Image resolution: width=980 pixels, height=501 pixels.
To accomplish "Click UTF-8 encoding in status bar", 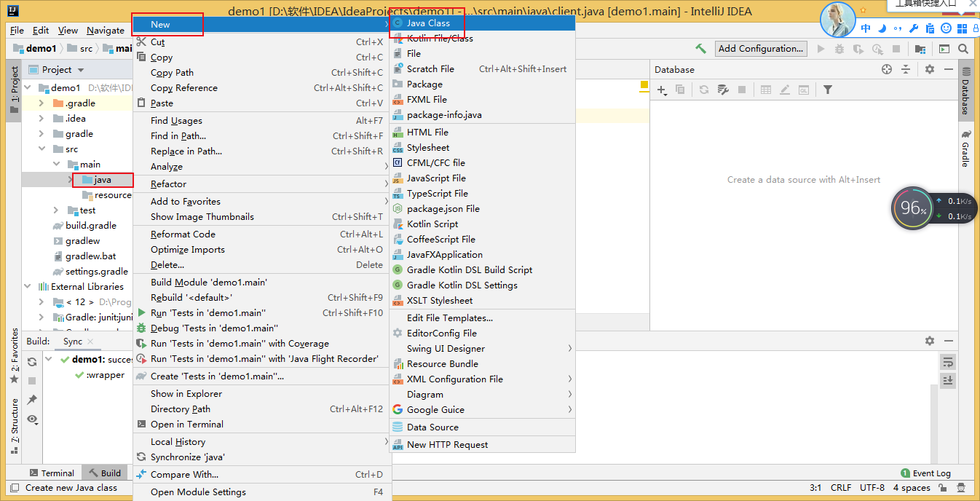I will (x=872, y=488).
